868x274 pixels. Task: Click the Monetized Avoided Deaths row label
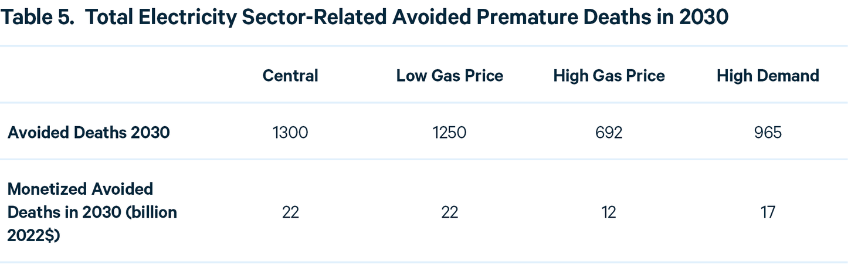pos(92,212)
